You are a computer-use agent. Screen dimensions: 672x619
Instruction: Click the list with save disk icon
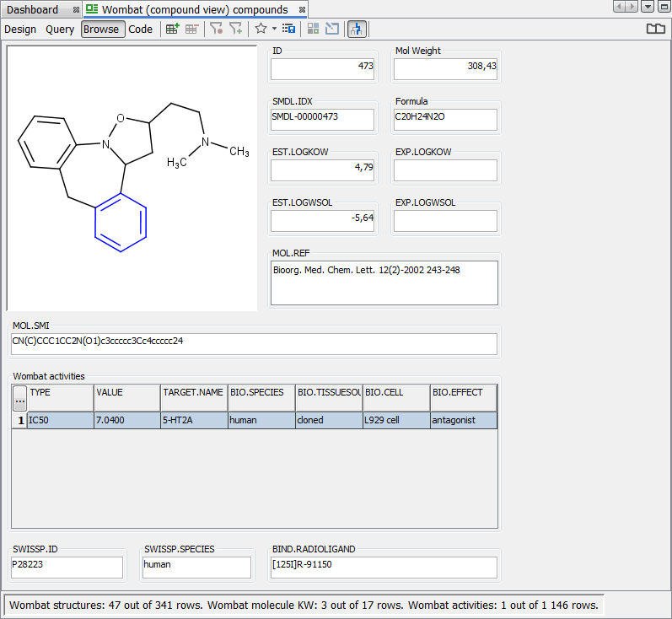pyautogui.click(x=288, y=29)
